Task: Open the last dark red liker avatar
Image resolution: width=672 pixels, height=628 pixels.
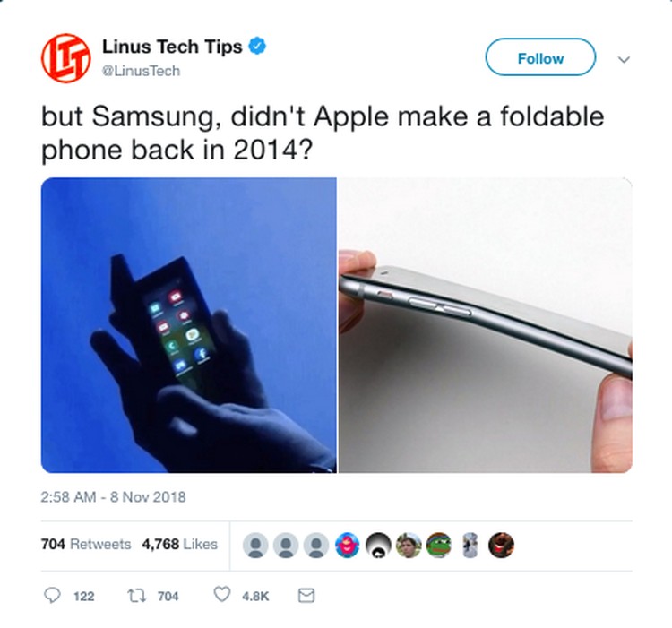Action: (x=501, y=545)
